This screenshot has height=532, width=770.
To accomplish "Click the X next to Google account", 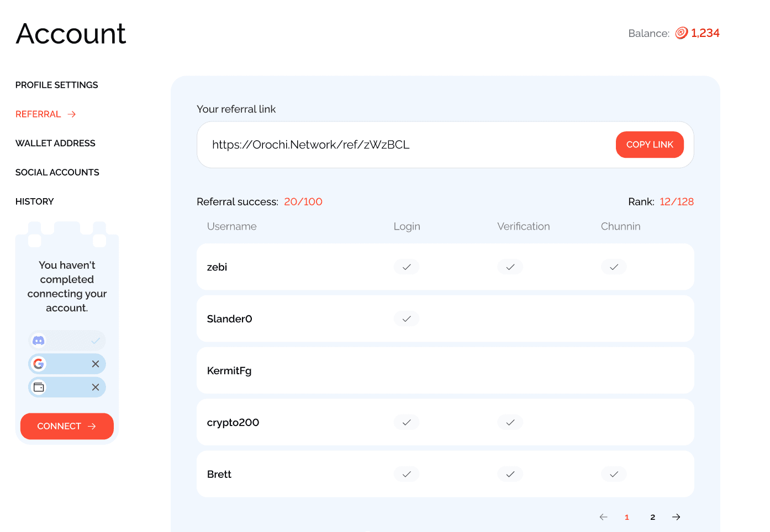I will [96, 364].
